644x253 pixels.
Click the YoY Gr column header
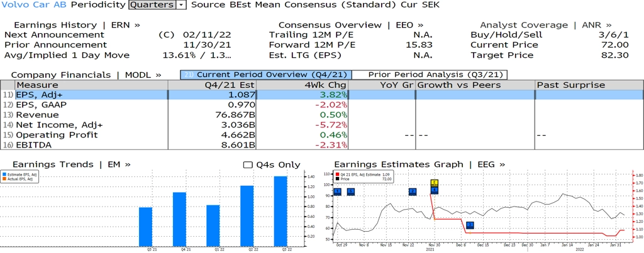tap(382, 85)
